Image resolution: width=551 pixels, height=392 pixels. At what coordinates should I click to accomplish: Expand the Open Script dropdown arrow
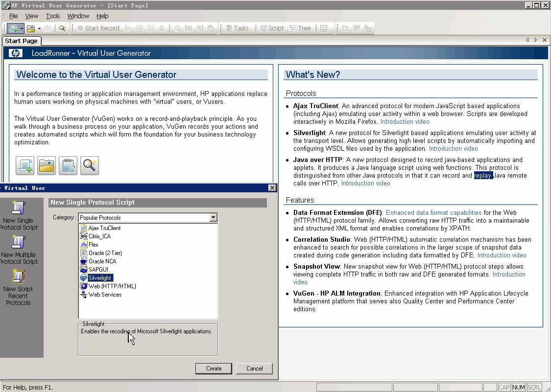click(x=39, y=28)
